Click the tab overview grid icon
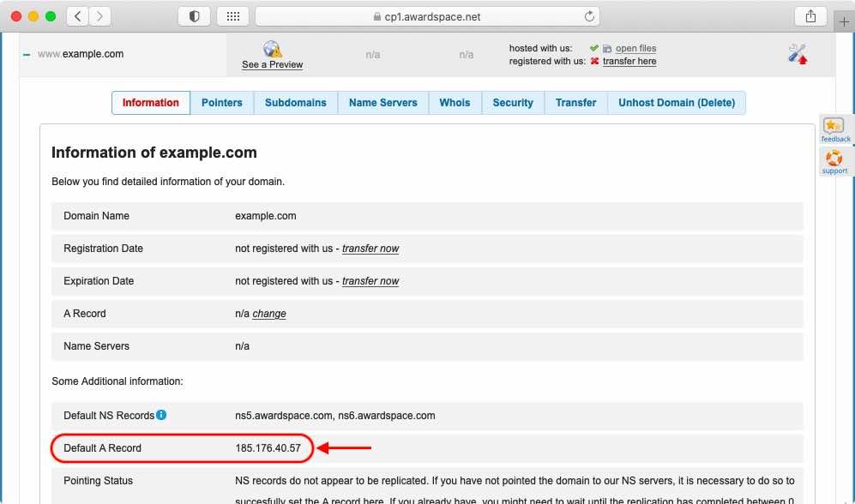855x504 pixels. click(233, 15)
